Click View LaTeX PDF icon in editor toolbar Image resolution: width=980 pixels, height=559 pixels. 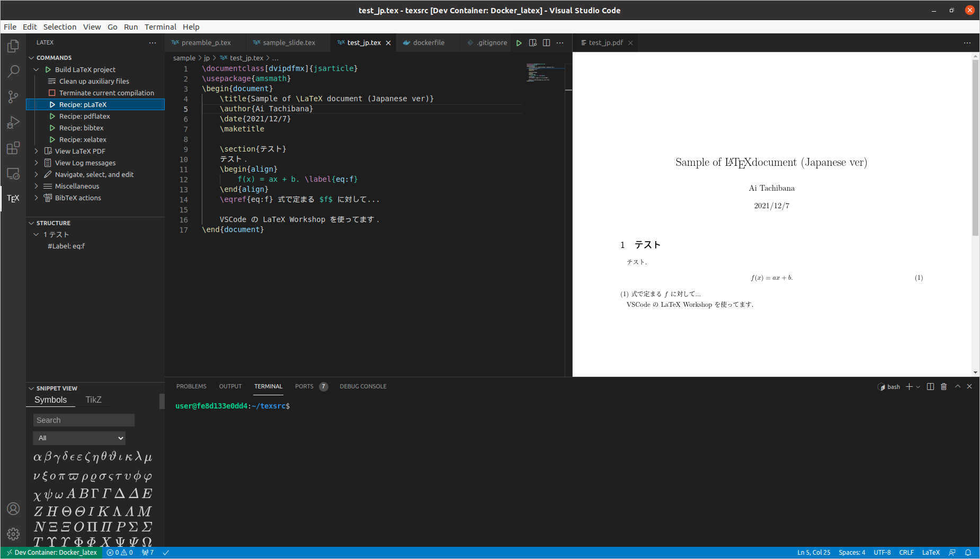pos(533,43)
